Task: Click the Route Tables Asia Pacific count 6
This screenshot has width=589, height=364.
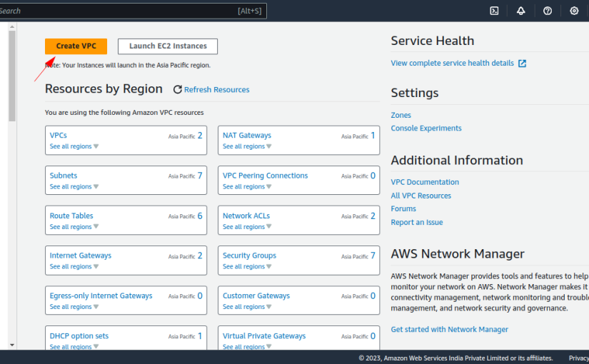Action: tap(200, 216)
